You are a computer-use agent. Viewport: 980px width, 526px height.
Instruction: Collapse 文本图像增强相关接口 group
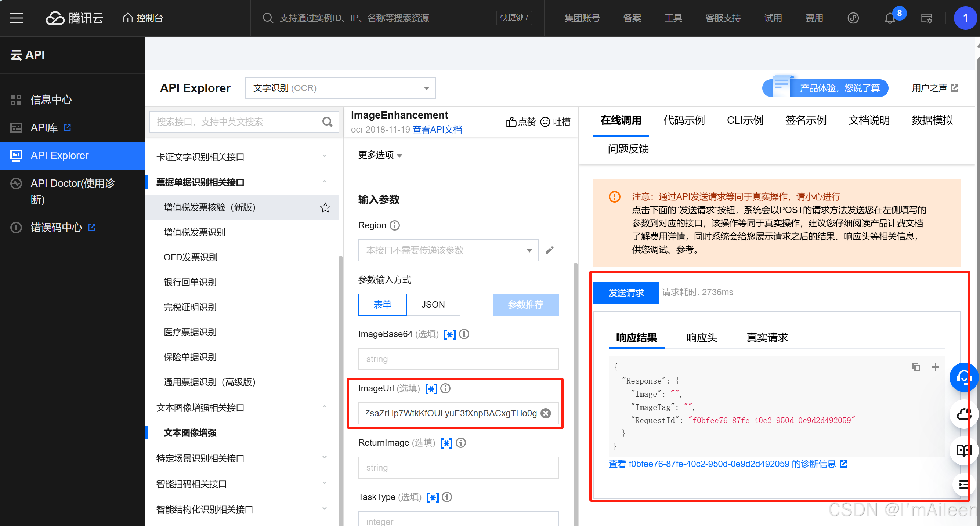(242, 407)
